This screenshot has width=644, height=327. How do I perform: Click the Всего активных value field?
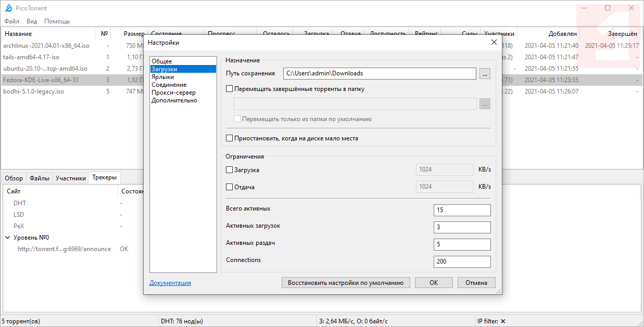462,210
